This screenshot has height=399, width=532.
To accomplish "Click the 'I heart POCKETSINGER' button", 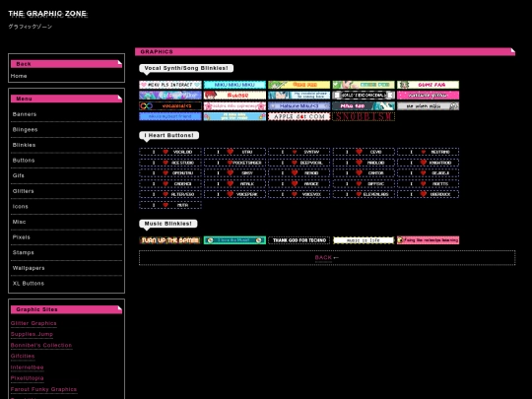I will click(234, 163).
